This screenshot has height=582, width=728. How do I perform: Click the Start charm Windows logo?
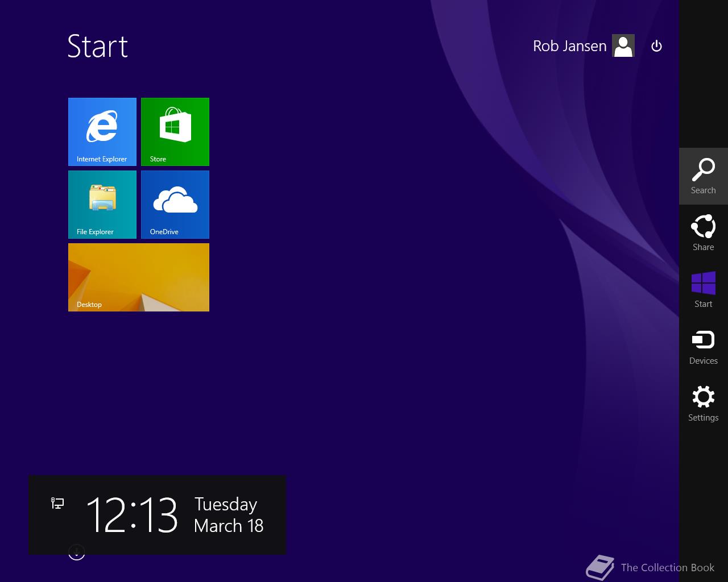point(704,283)
